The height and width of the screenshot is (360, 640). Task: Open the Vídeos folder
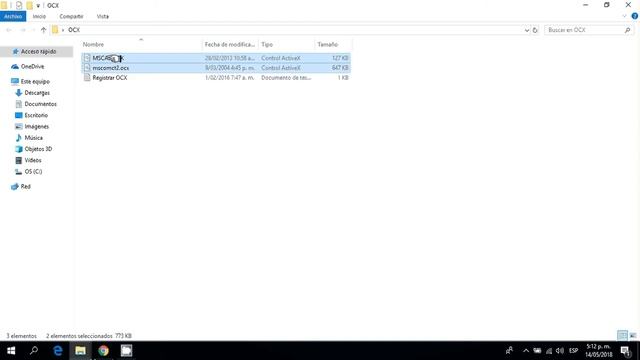tap(33, 160)
